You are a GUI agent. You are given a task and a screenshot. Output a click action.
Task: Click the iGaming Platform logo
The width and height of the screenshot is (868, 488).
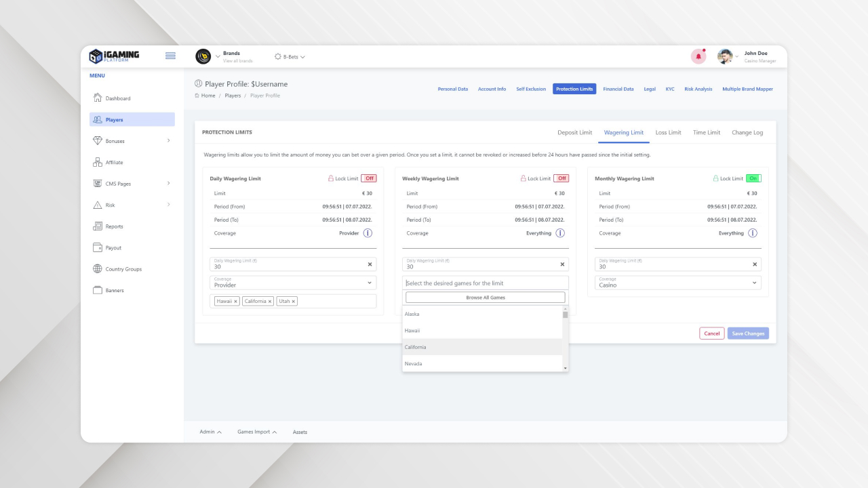click(x=114, y=56)
